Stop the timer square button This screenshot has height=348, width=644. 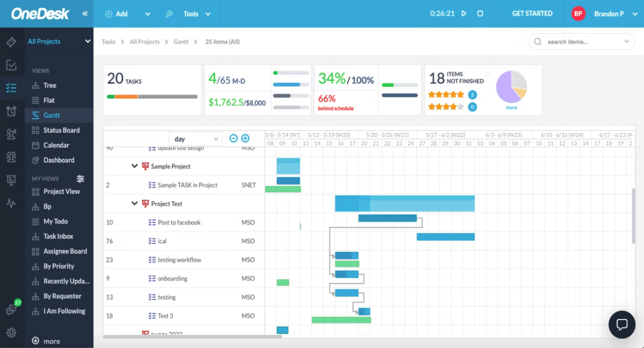click(479, 14)
